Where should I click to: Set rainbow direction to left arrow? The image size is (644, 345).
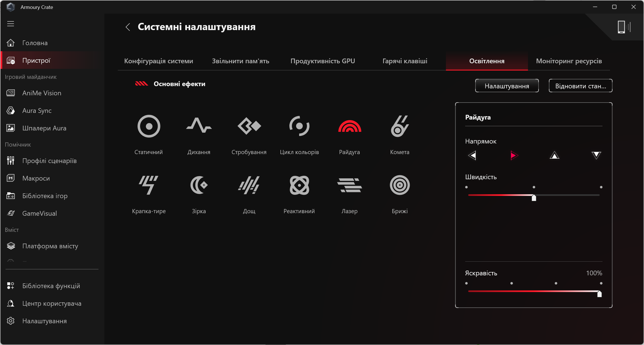(472, 156)
